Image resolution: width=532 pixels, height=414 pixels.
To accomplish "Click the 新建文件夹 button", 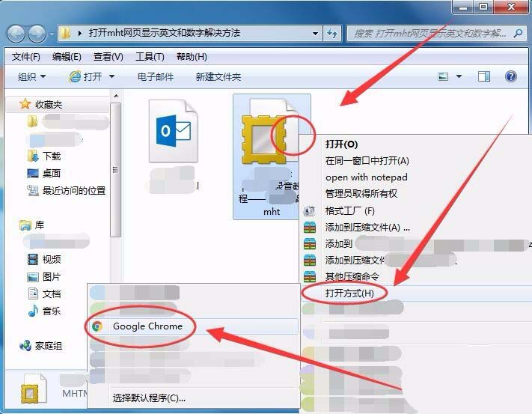I will [218, 76].
